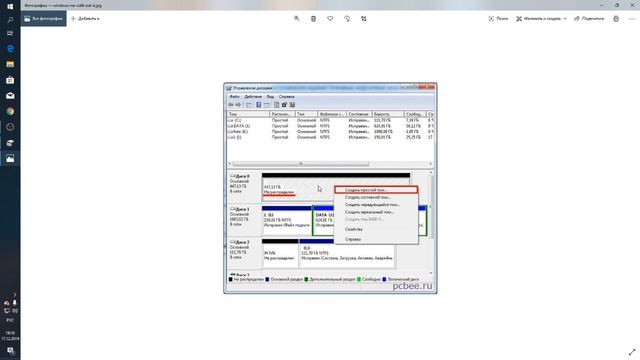Select the Диск 0 label in disk list
Image resolution: width=640 pixels, height=360 pixels.
[x=242, y=176]
